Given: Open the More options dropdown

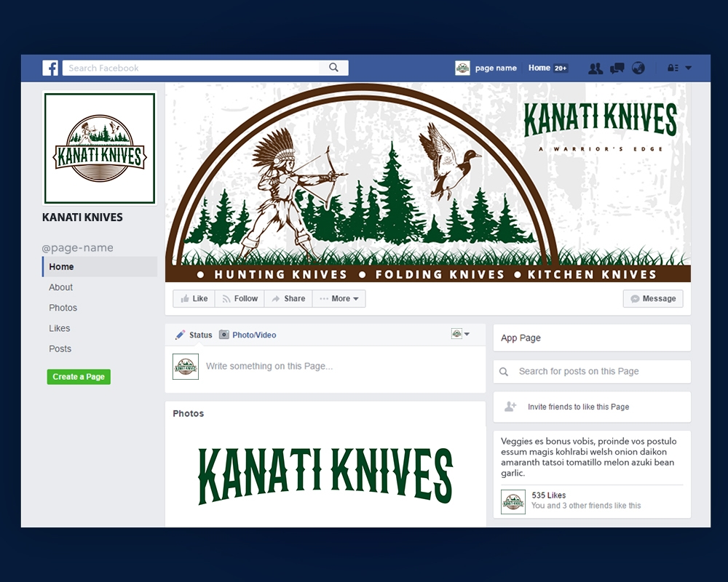Looking at the screenshot, I should tap(339, 298).
